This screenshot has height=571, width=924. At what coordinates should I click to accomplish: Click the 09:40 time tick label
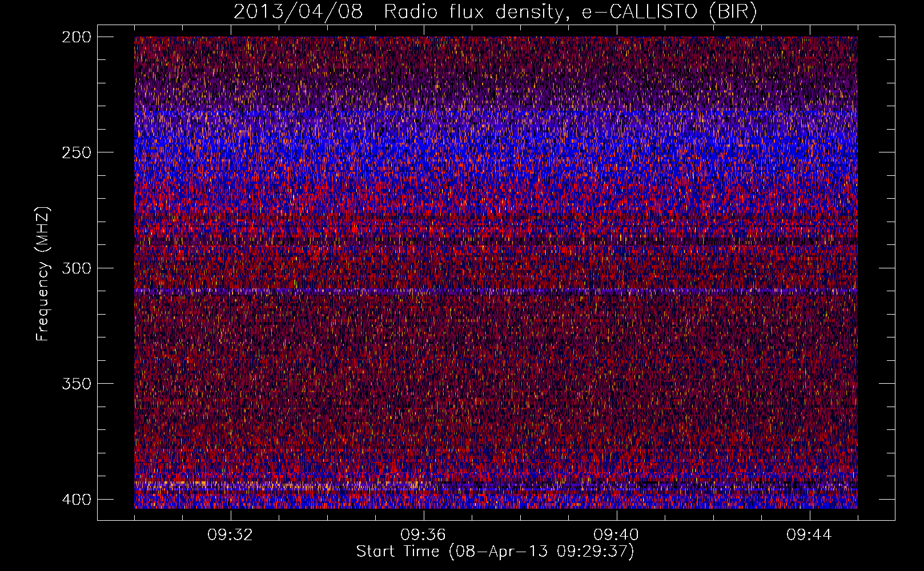616,535
